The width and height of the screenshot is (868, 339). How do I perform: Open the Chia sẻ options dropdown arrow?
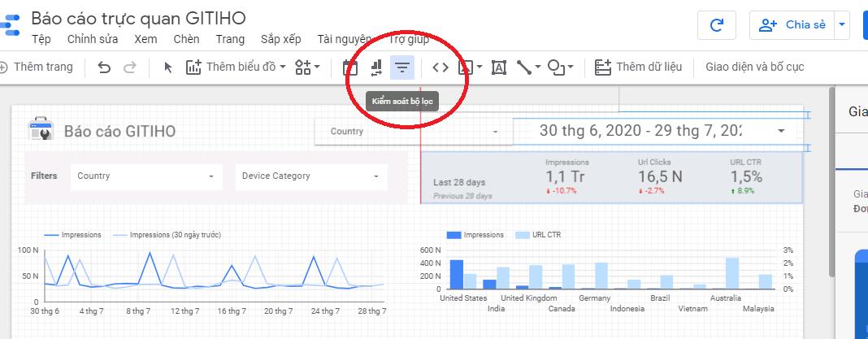click(x=842, y=25)
